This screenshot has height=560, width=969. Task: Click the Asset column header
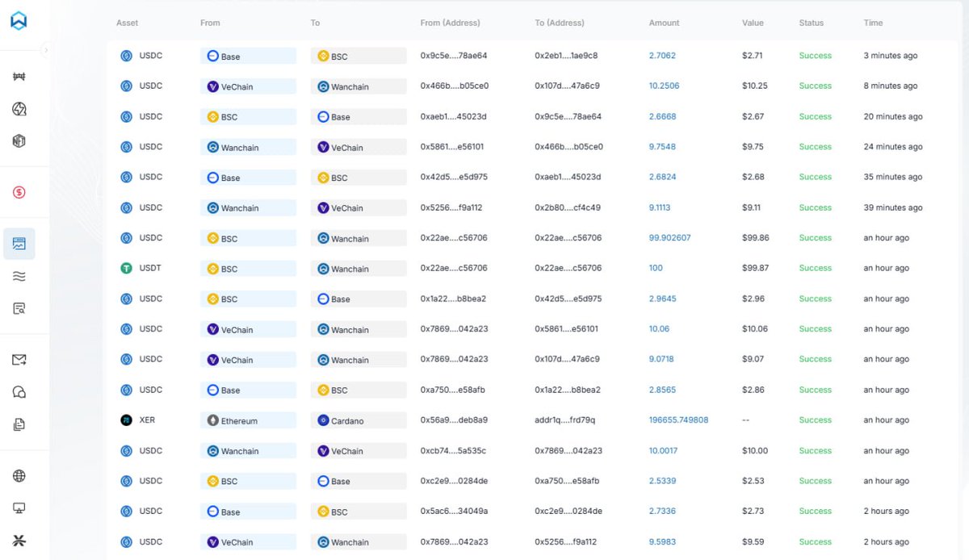coord(127,23)
